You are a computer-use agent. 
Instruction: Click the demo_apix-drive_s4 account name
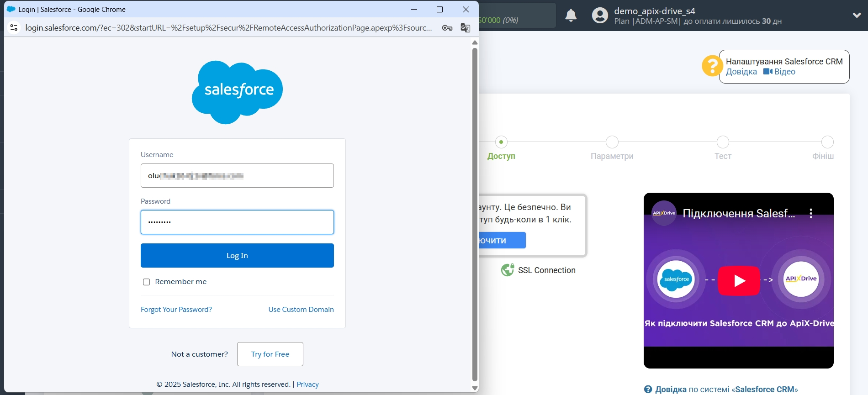click(655, 11)
